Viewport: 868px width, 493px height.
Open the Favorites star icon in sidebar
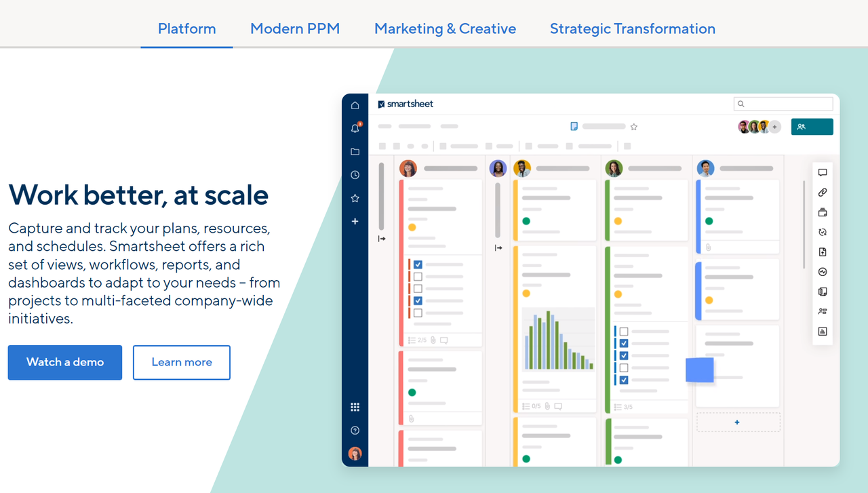pos(355,198)
